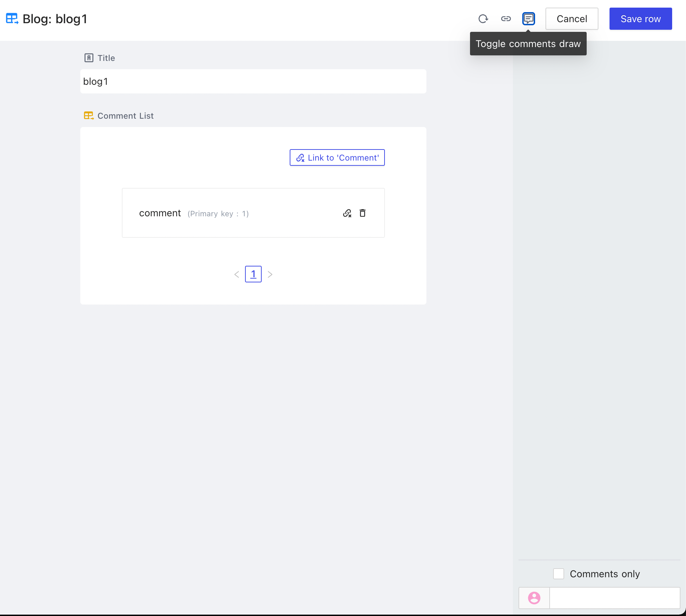Viewport: 686px width, 616px height.
Task: Copy link to this row
Action: point(506,19)
